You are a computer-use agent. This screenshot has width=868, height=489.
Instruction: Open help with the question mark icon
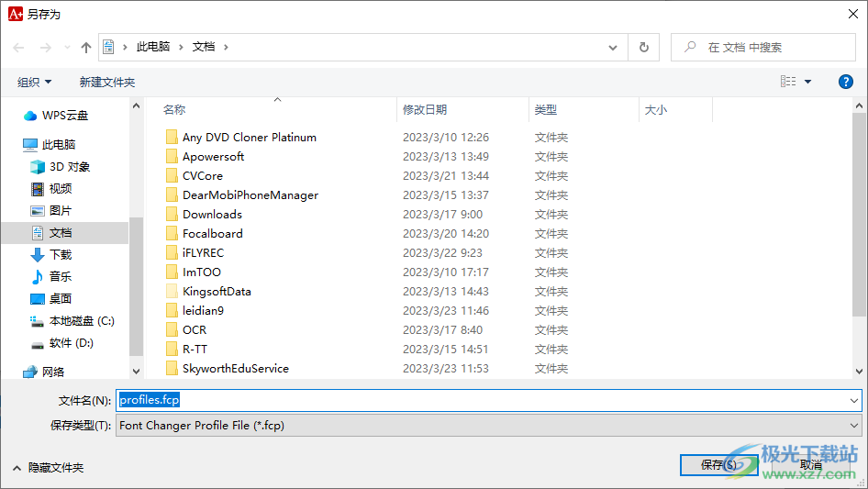pyautogui.click(x=846, y=82)
